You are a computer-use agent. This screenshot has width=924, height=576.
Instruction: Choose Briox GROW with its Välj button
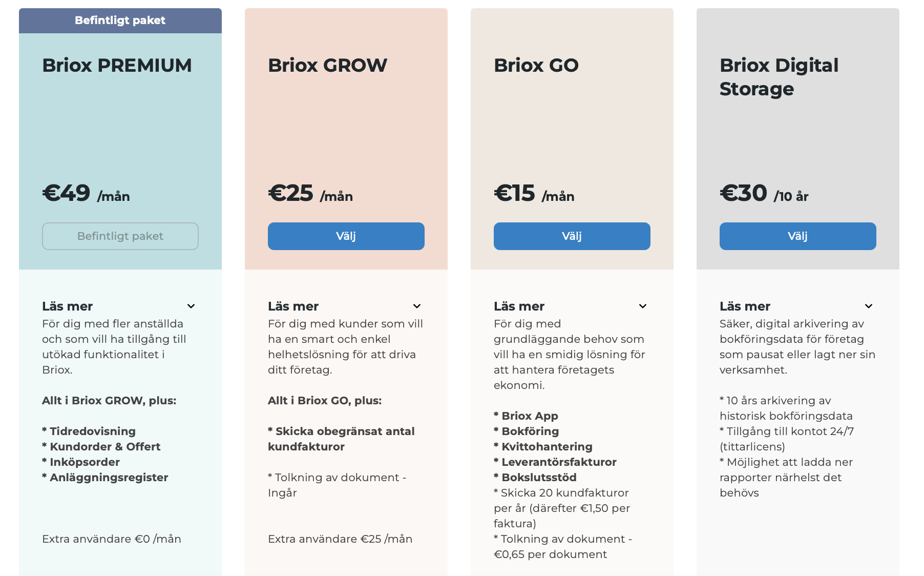pos(346,236)
